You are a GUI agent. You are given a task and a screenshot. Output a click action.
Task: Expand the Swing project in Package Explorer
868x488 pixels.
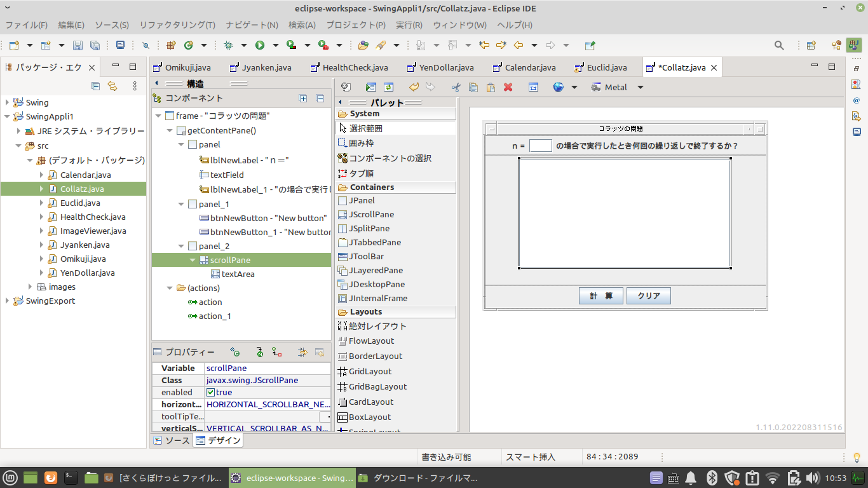coord(7,102)
